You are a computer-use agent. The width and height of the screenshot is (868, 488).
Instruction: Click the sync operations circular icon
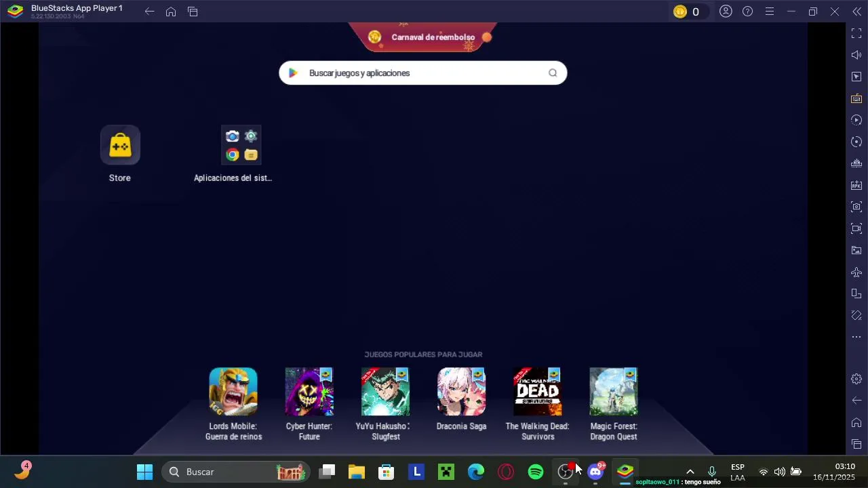856,142
